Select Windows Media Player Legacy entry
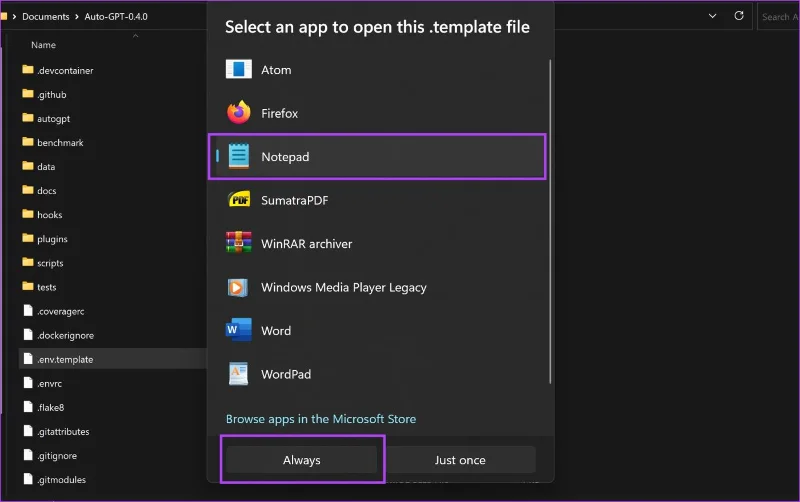Screen dimensions: 800x502 (x=378, y=287)
